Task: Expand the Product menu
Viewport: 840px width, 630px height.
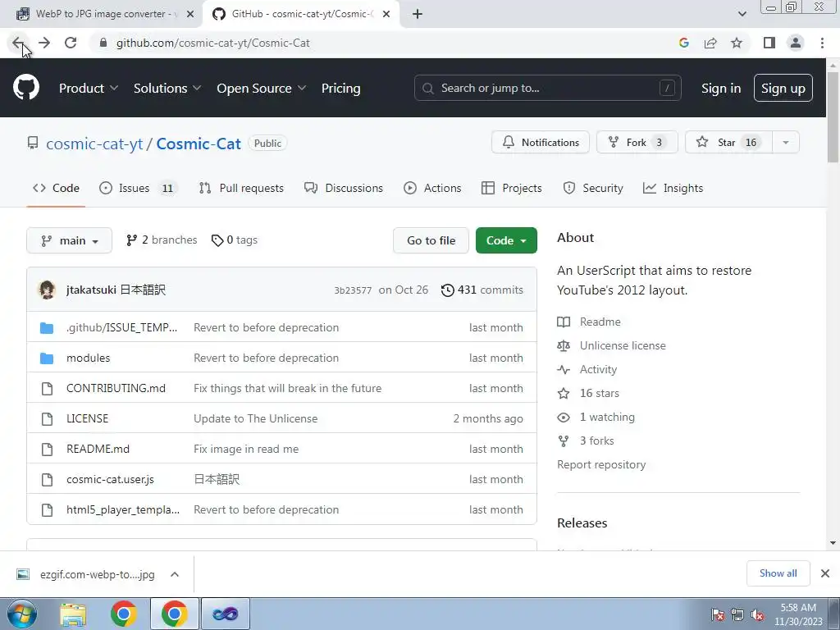Action: coord(89,89)
